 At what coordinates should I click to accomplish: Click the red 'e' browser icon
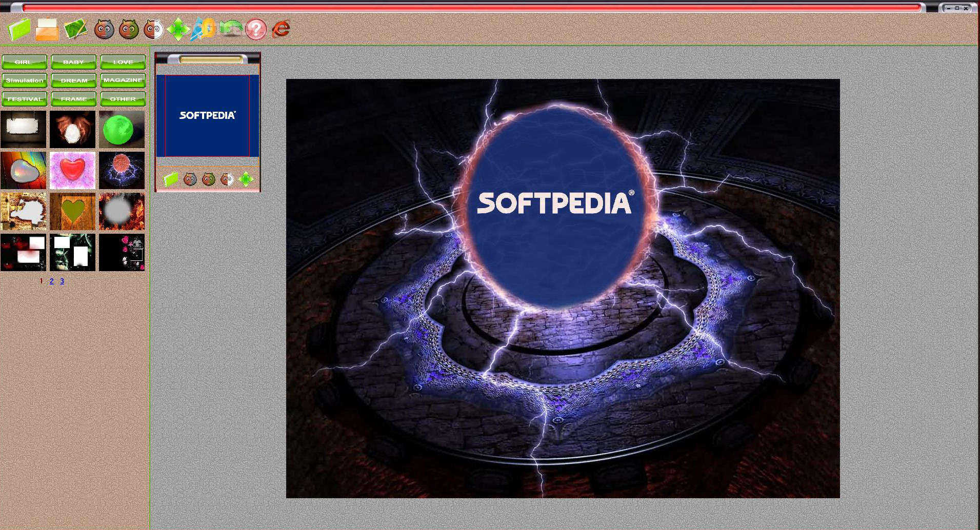pos(281,29)
